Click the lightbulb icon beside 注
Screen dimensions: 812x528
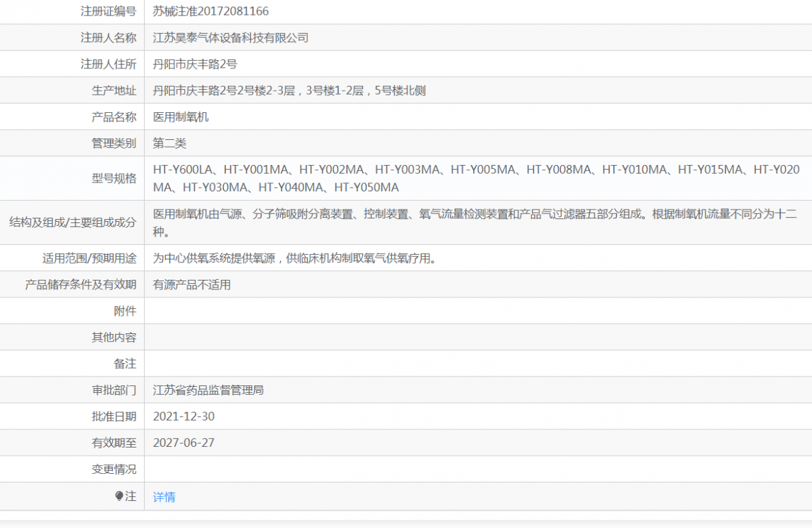tap(119, 496)
